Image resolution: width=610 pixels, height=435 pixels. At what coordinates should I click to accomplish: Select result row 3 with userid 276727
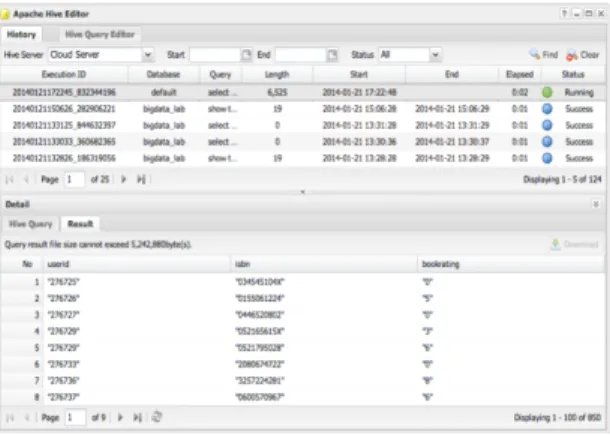click(x=303, y=315)
